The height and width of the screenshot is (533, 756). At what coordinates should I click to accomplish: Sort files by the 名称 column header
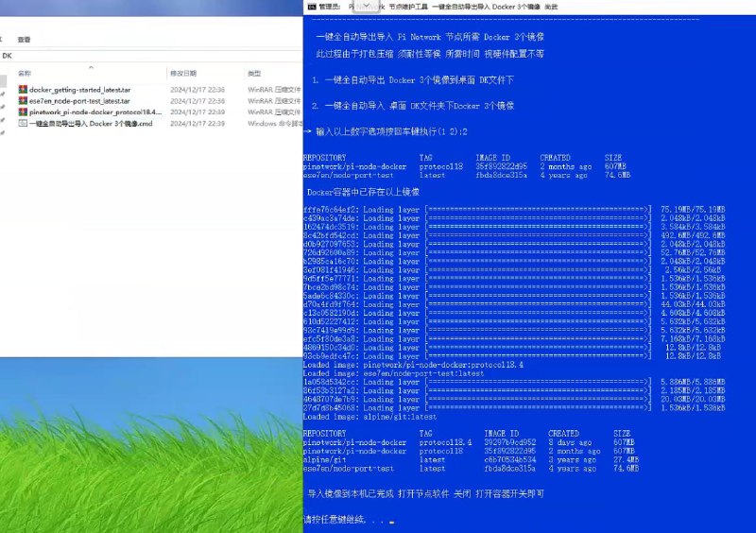coord(25,73)
